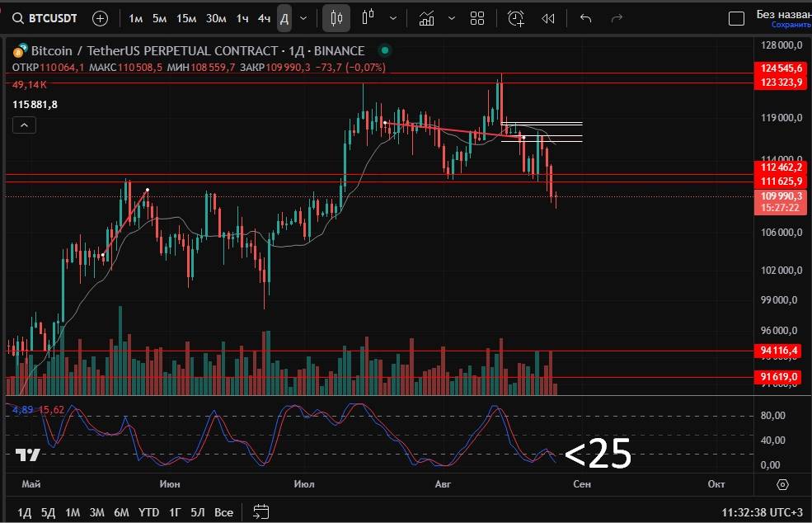The image size is (812, 523).
Task: Open go-to-date calendar icon
Action: (x=261, y=512)
